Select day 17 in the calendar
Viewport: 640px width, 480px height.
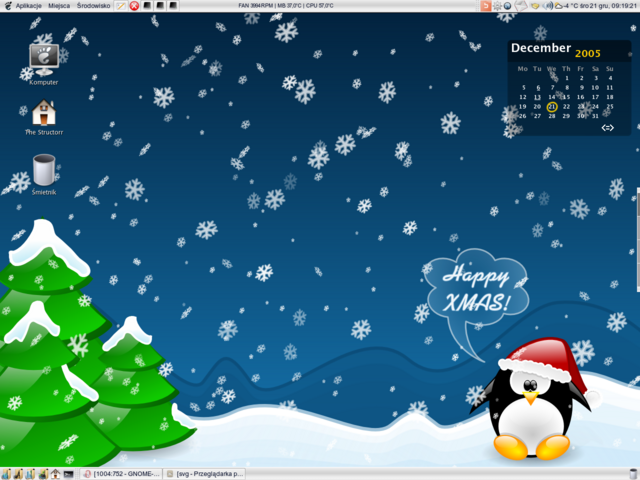(x=595, y=97)
